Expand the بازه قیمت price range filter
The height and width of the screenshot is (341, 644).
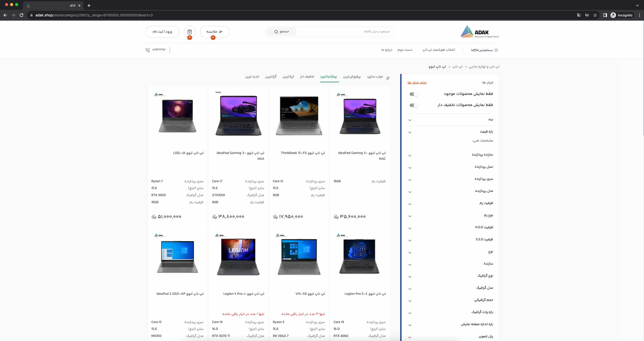click(450, 132)
